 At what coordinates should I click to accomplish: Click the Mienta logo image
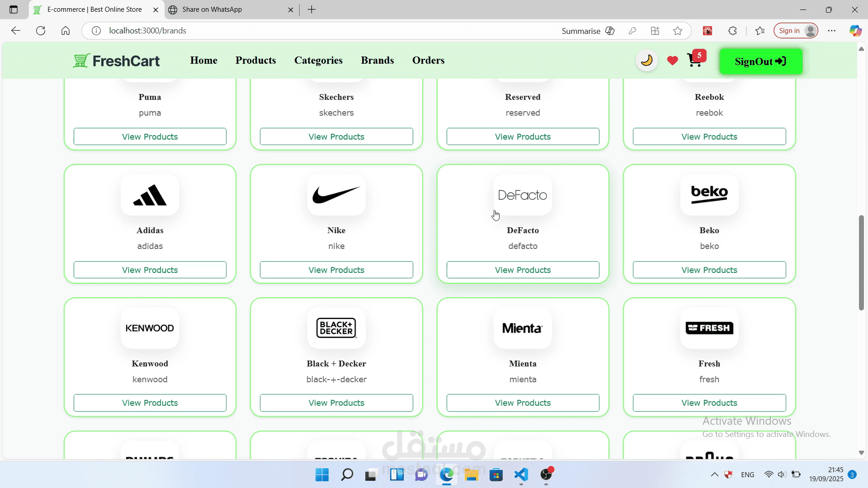point(523,328)
